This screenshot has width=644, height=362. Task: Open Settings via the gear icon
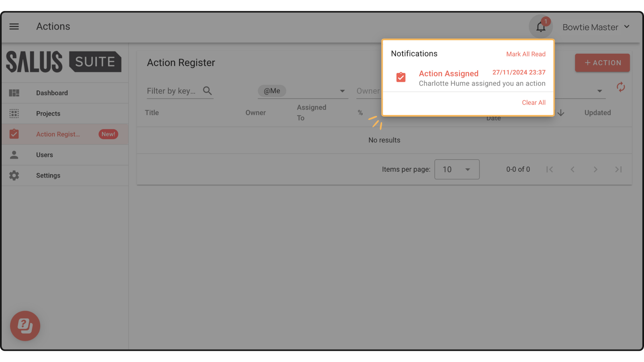[14, 175]
